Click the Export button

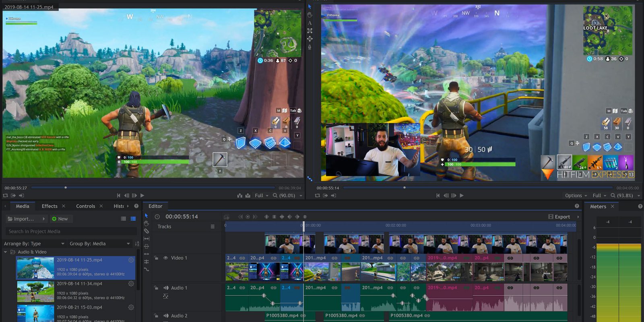[559, 217]
